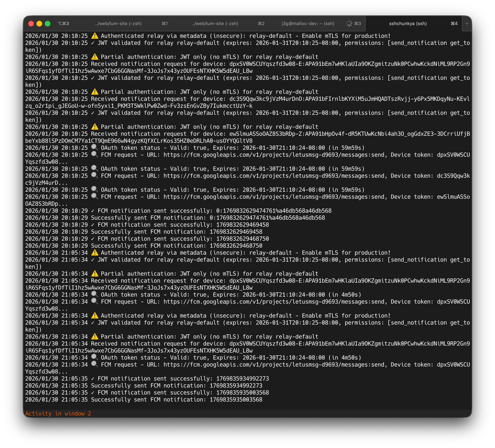Click warning icon on last Partial authentication line
The width and height of the screenshot is (495, 448).
95,337
